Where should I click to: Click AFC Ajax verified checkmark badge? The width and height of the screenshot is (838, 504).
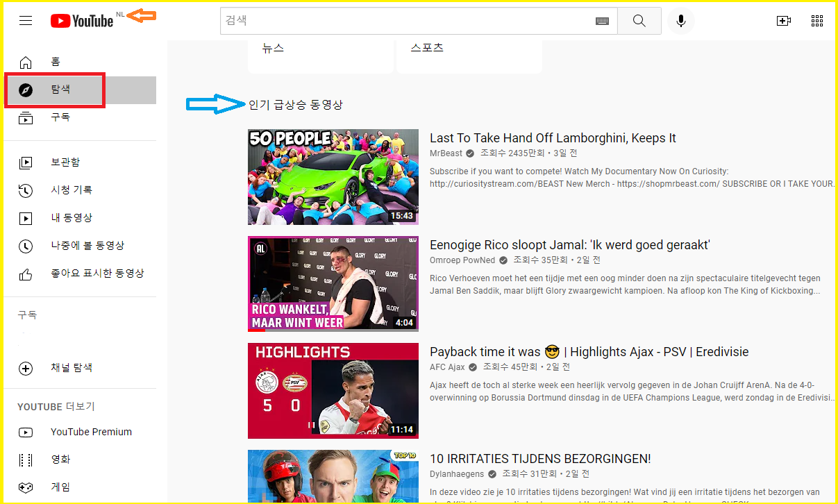[473, 367]
